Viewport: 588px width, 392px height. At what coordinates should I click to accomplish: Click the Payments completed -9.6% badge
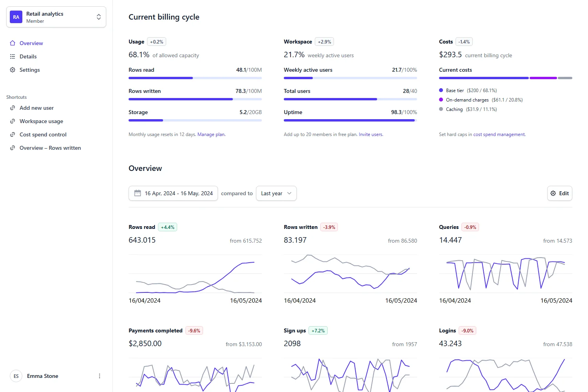point(194,330)
